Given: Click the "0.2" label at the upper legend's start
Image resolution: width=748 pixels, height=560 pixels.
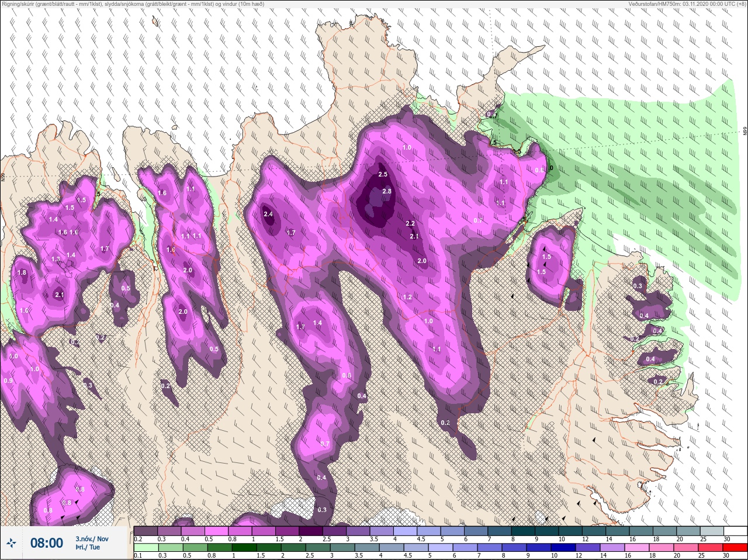Looking at the screenshot, I should (x=138, y=539).
